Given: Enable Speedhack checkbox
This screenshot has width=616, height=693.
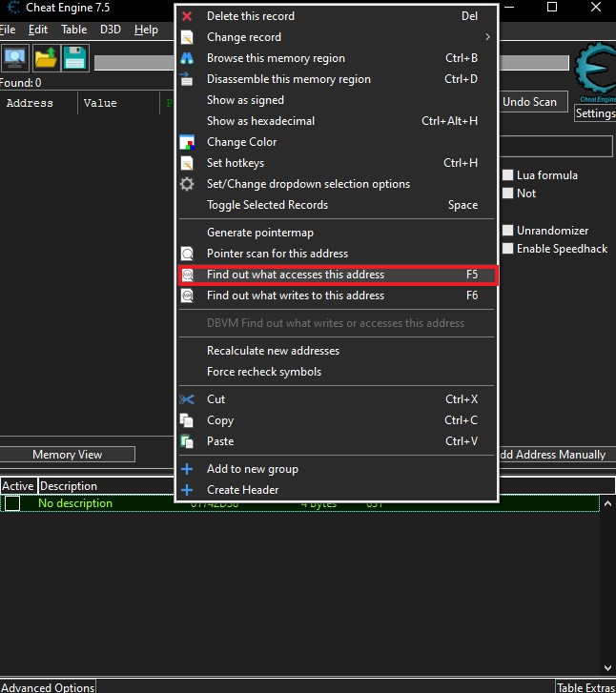Looking at the screenshot, I should 508,249.
